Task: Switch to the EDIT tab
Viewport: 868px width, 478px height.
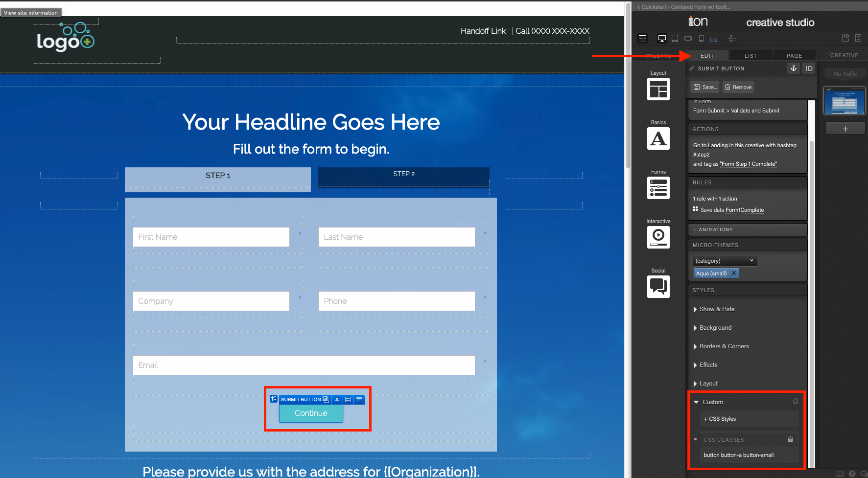Action: coord(707,55)
